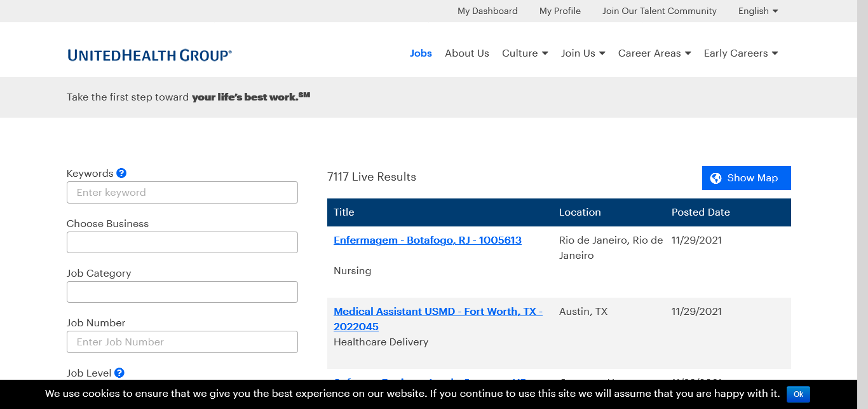Select the Jobs navigation item
Viewport: 868px width, 409px height.
coord(421,53)
